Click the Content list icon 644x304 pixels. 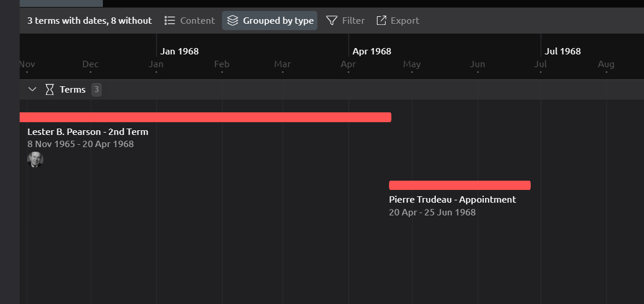(x=169, y=21)
